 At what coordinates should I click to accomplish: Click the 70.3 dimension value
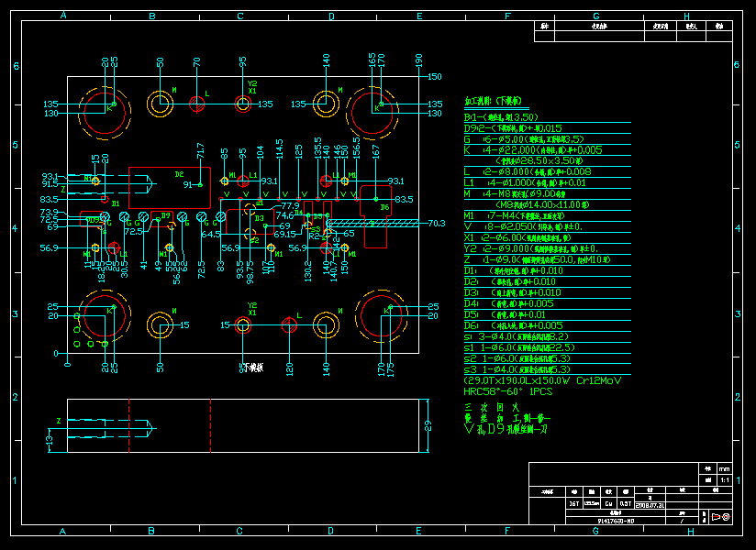[437, 224]
